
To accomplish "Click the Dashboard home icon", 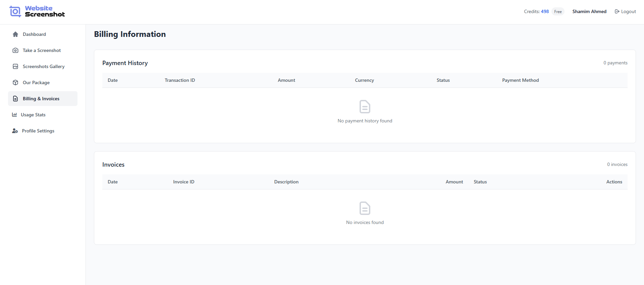I will [x=15, y=34].
